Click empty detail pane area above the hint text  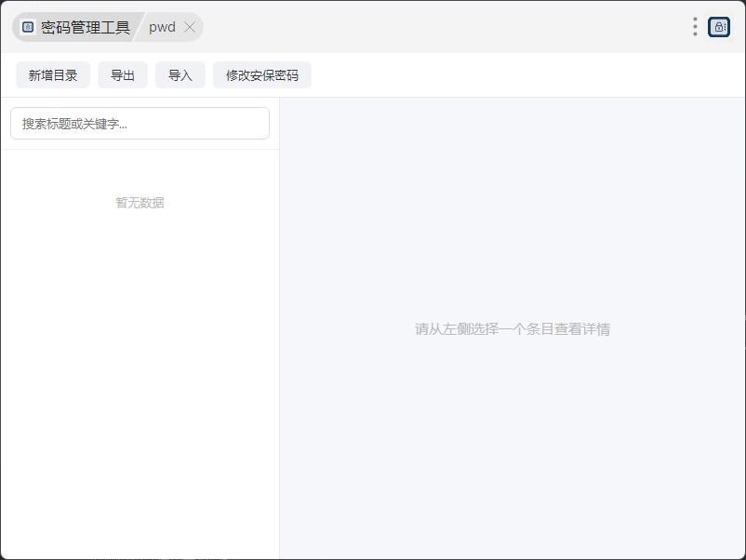click(x=513, y=205)
